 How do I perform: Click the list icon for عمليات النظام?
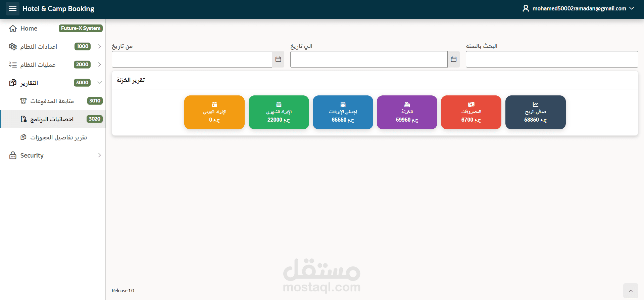[13, 65]
